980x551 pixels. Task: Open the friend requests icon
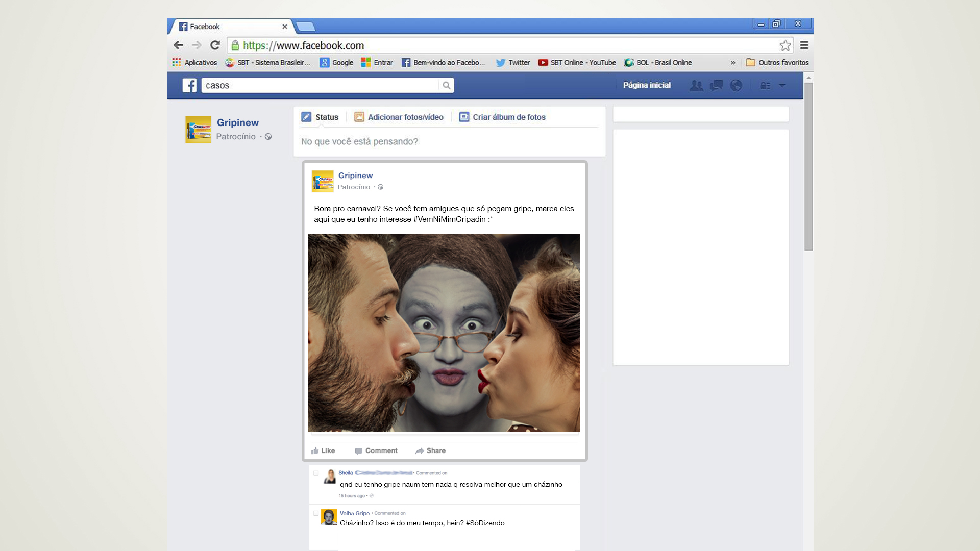coord(696,86)
